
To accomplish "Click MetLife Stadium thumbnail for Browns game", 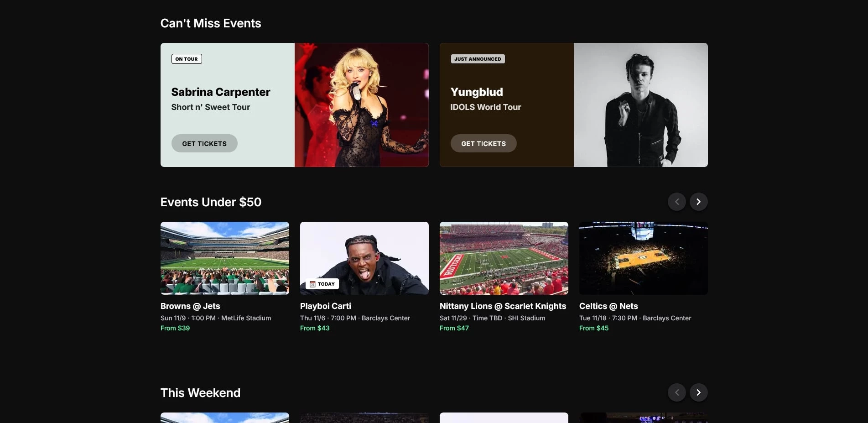I will [x=225, y=258].
